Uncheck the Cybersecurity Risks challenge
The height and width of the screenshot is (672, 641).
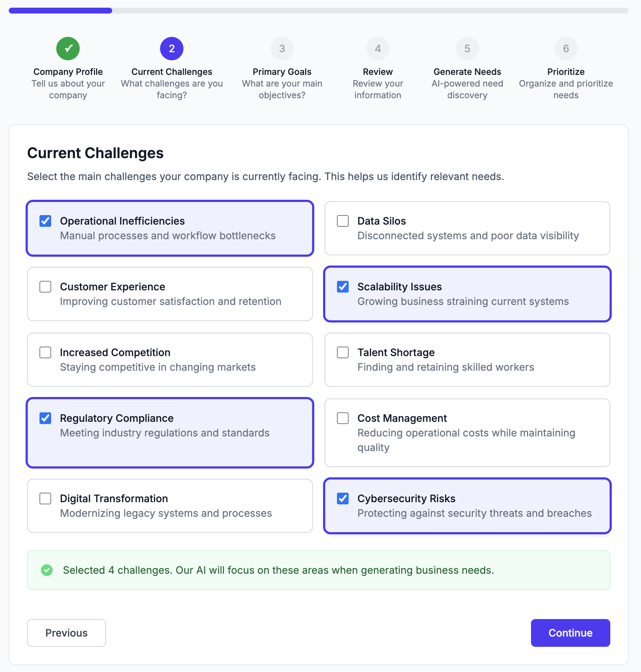coord(342,498)
